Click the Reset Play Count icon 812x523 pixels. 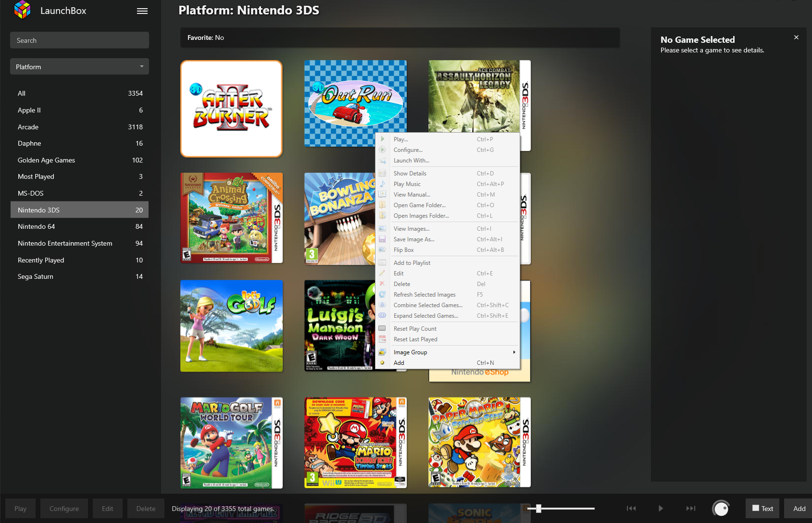click(383, 328)
